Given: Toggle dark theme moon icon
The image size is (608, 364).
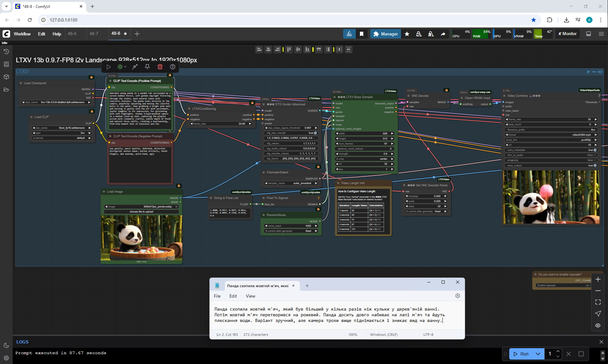Looking at the screenshot, I should pyautogui.click(x=6, y=345).
